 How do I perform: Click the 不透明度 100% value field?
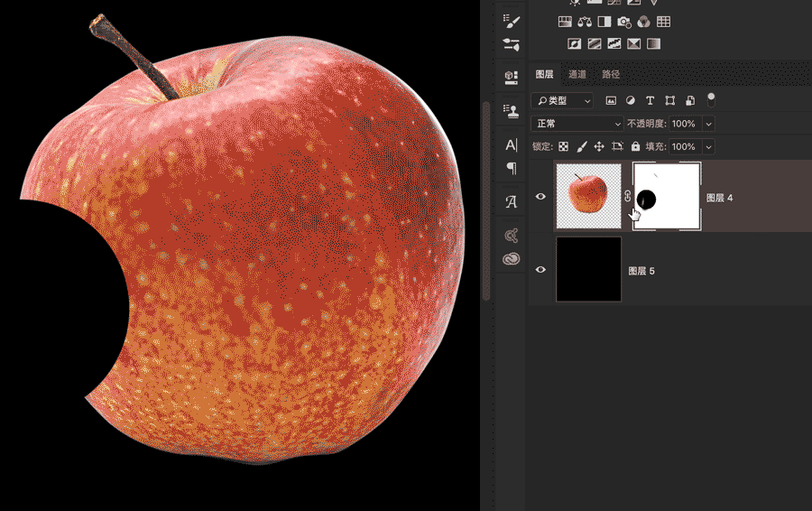[x=685, y=124]
